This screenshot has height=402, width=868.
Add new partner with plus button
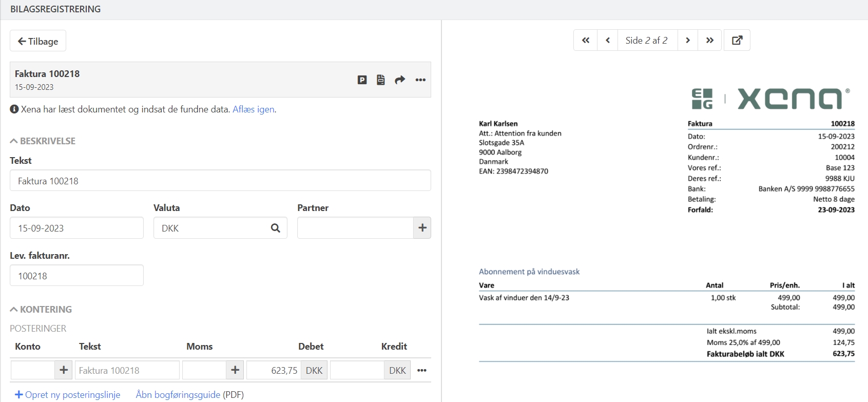(422, 228)
